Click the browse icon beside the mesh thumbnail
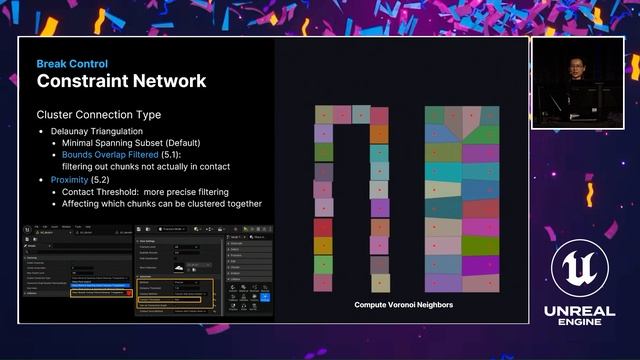The image size is (640, 360). [x=194, y=270]
